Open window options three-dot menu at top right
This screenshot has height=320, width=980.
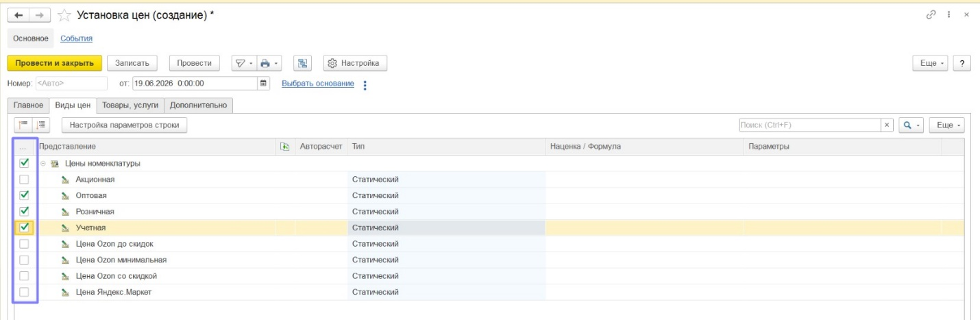[x=949, y=14]
